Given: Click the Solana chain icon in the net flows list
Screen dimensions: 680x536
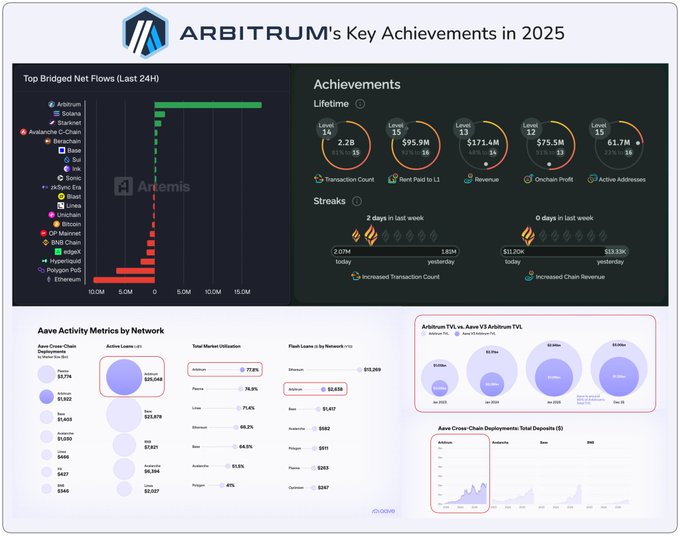Looking at the screenshot, I should point(56,114).
